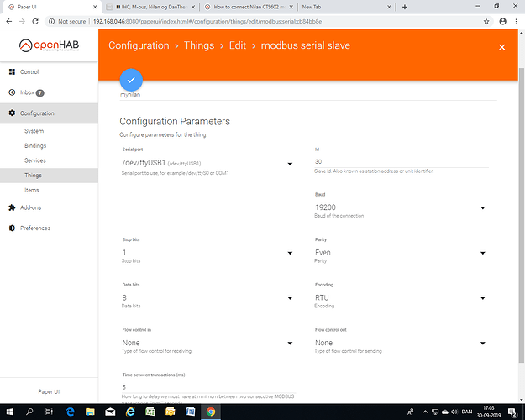This screenshot has height=420, width=525.
Task: Open Chrome from the Windows taskbar
Action: pos(210,412)
